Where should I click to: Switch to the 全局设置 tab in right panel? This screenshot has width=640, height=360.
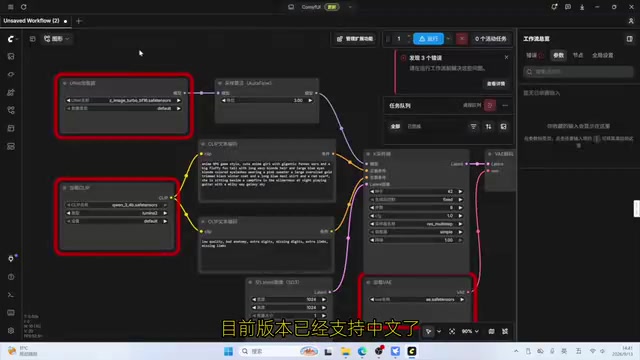coord(602,55)
